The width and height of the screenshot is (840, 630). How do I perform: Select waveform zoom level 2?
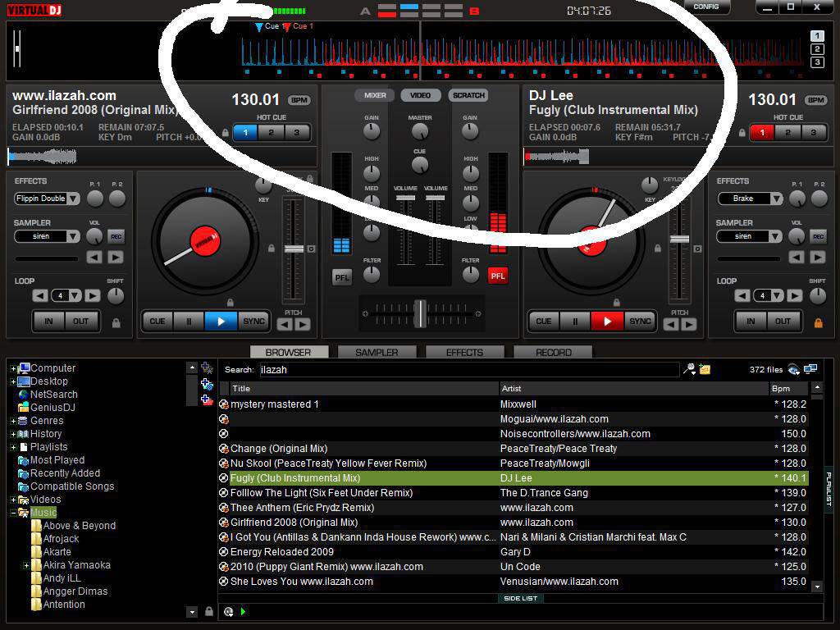coord(817,49)
